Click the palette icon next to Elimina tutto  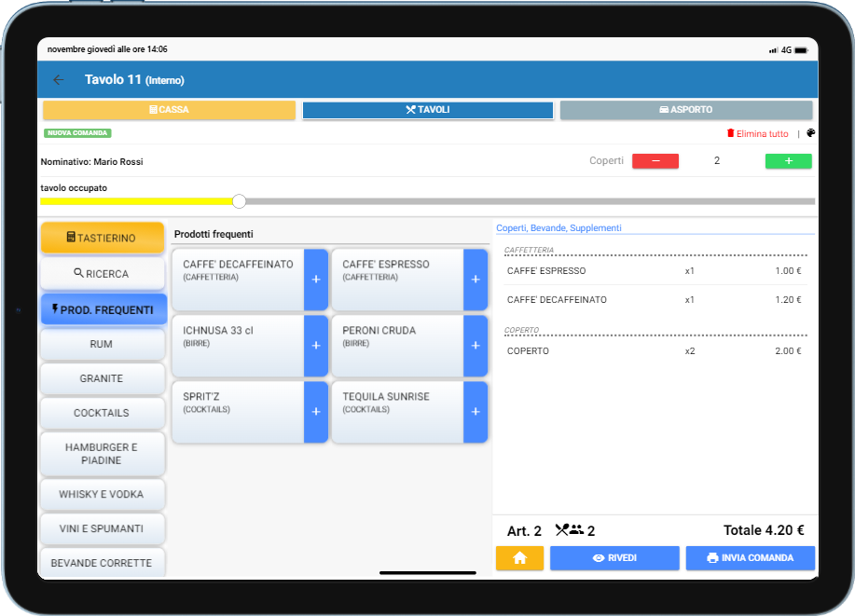pyautogui.click(x=810, y=133)
